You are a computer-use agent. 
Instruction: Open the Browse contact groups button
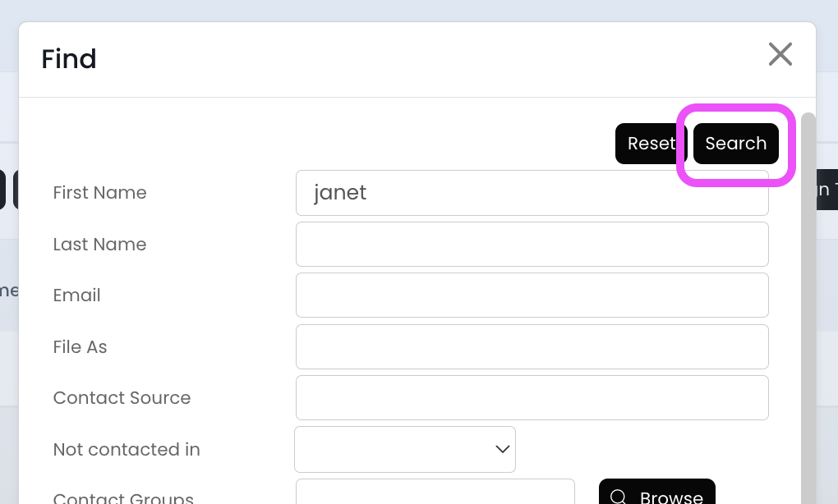click(x=656, y=495)
